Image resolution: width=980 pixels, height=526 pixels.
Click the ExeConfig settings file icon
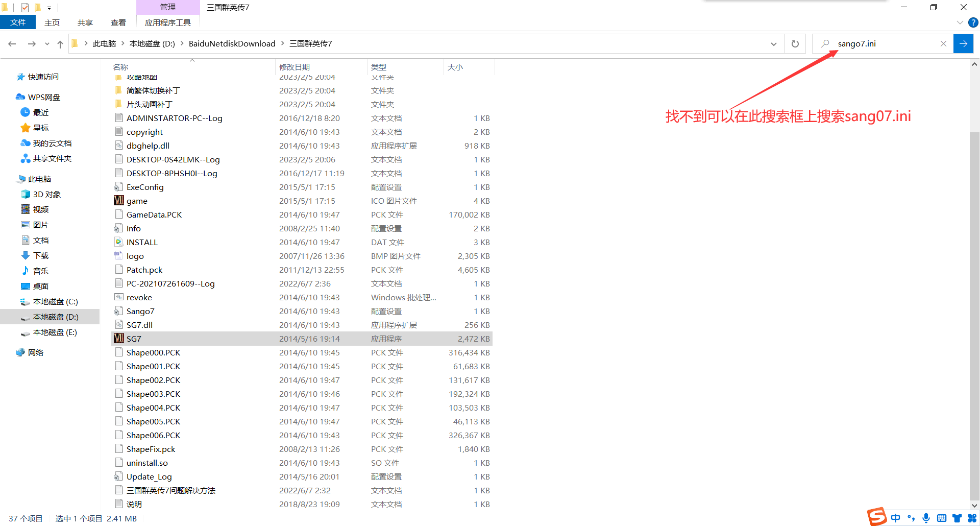coord(119,187)
